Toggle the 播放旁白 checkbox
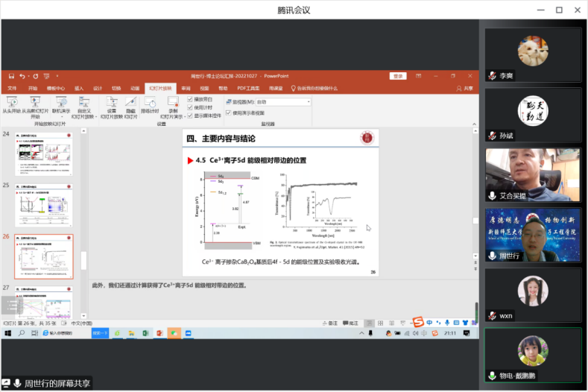588x392 pixels. click(190, 99)
